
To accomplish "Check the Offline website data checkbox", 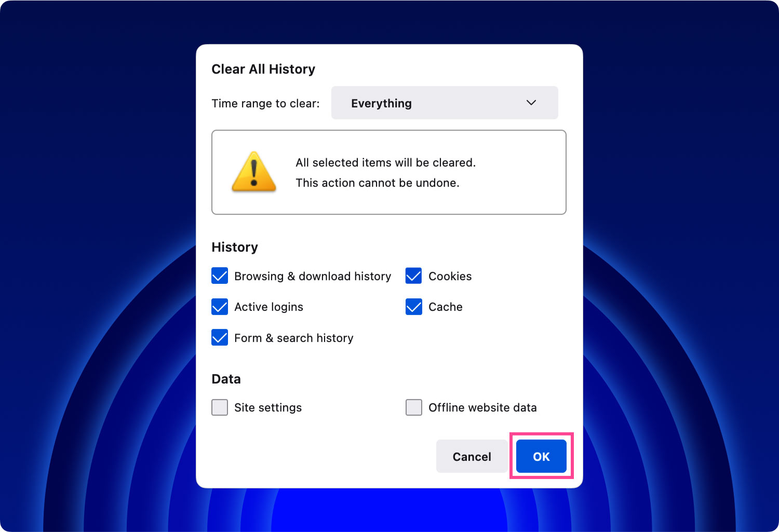I will (414, 407).
